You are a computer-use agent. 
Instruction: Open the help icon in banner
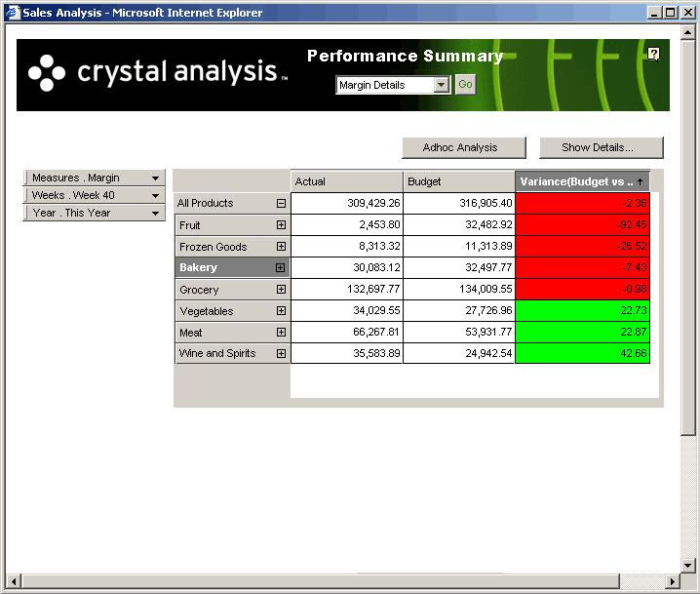653,55
